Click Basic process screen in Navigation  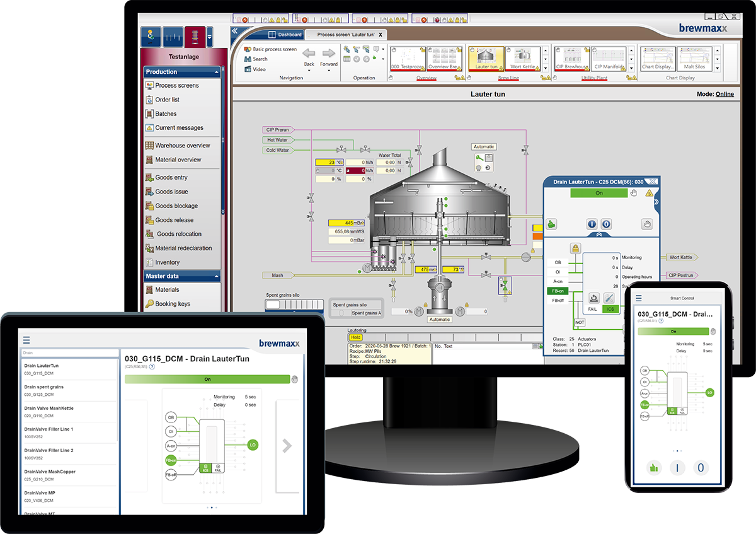[270, 49]
